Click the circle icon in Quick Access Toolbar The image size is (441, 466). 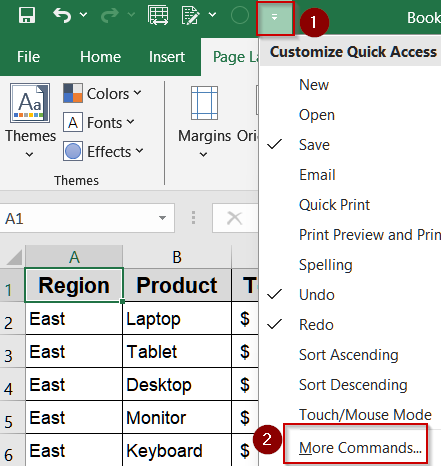239,15
